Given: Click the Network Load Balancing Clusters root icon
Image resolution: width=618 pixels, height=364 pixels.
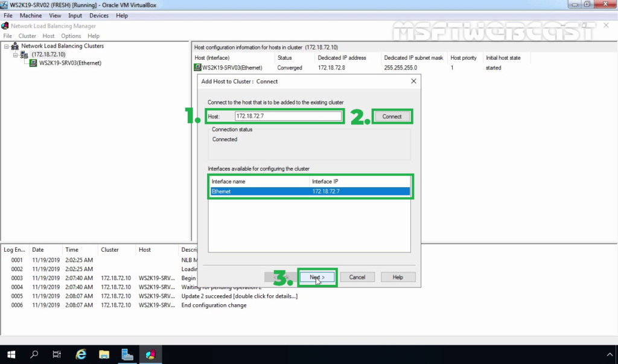Looking at the screenshot, I should coord(14,46).
